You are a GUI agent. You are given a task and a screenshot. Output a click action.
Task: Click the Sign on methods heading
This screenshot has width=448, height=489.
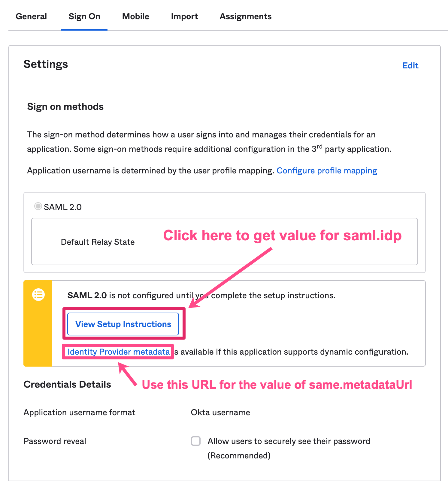65,107
